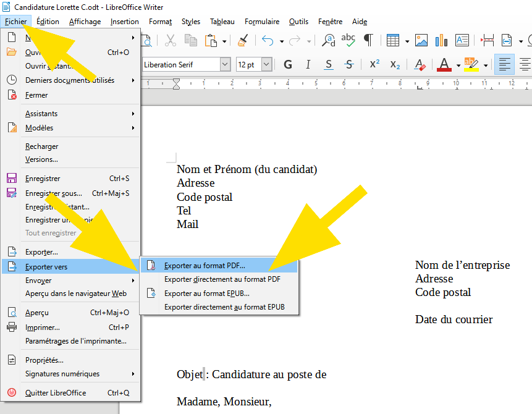Select Propriétés... menu entry
532x414 pixels.
pos(70,360)
